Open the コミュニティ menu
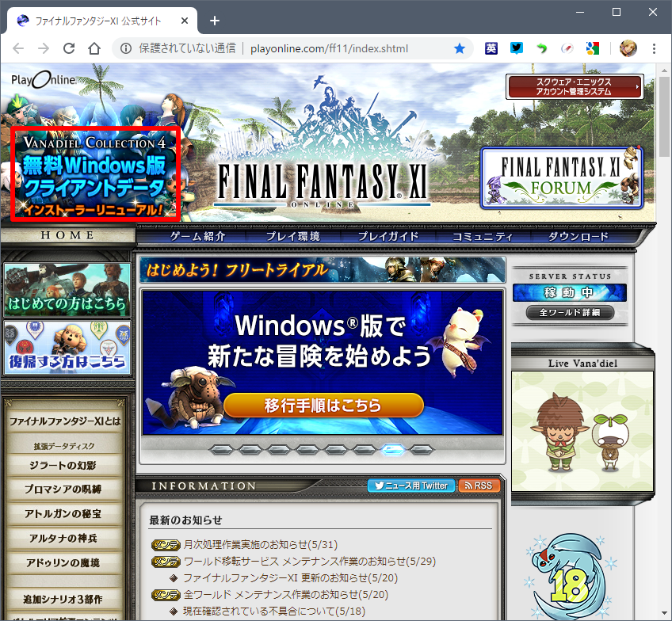This screenshot has height=621, width=672. tap(483, 236)
